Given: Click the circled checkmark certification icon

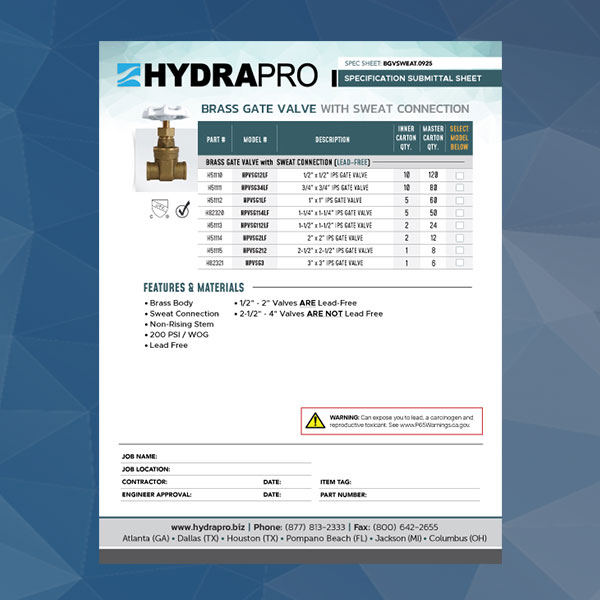Looking at the screenshot, I should (183, 209).
